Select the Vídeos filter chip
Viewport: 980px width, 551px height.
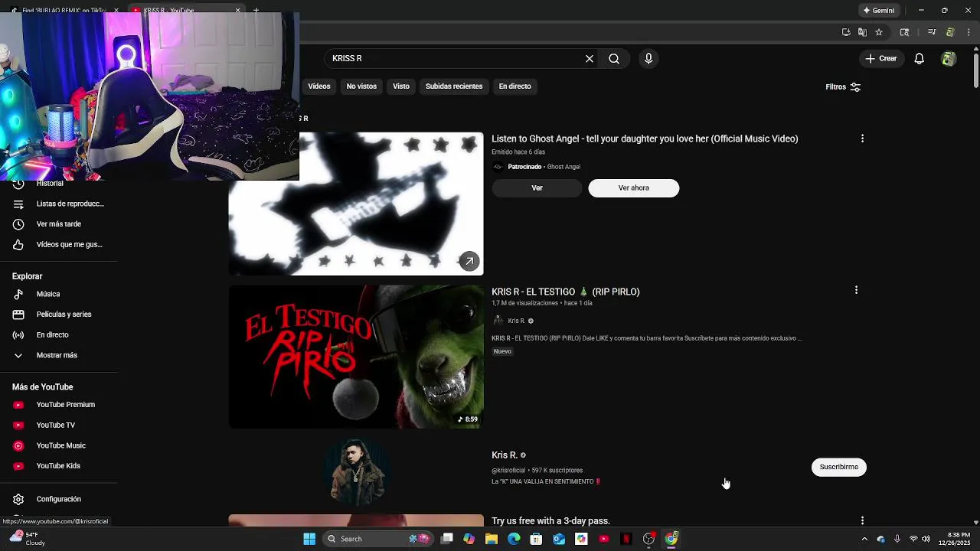pos(319,86)
